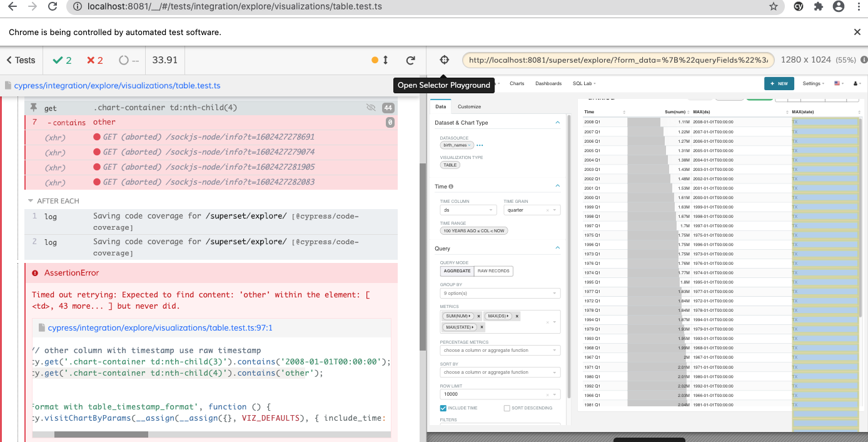The image size is (868, 442).
Task: Uncheck the Include Time checkbox
Action: (443, 408)
